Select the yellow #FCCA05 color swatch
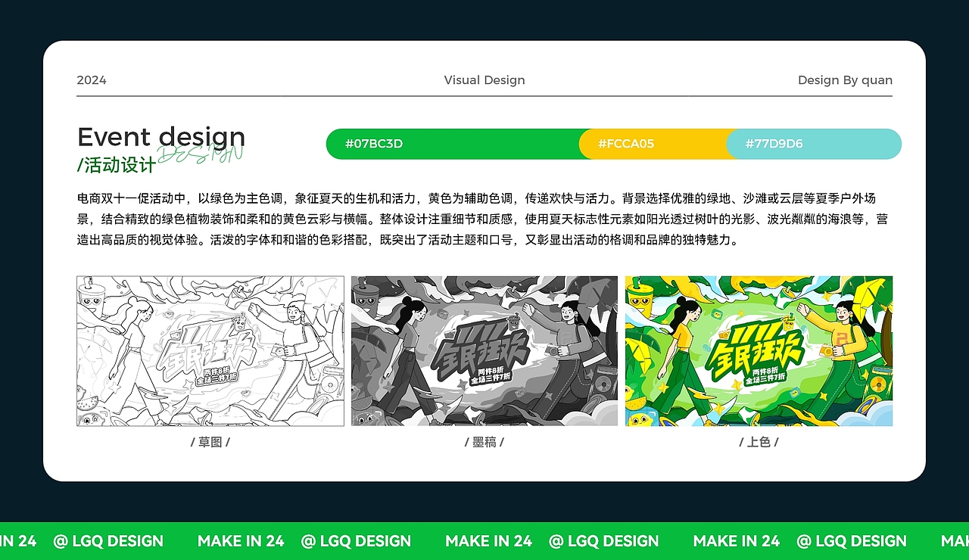The image size is (969, 560). pyautogui.click(x=653, y=144)
